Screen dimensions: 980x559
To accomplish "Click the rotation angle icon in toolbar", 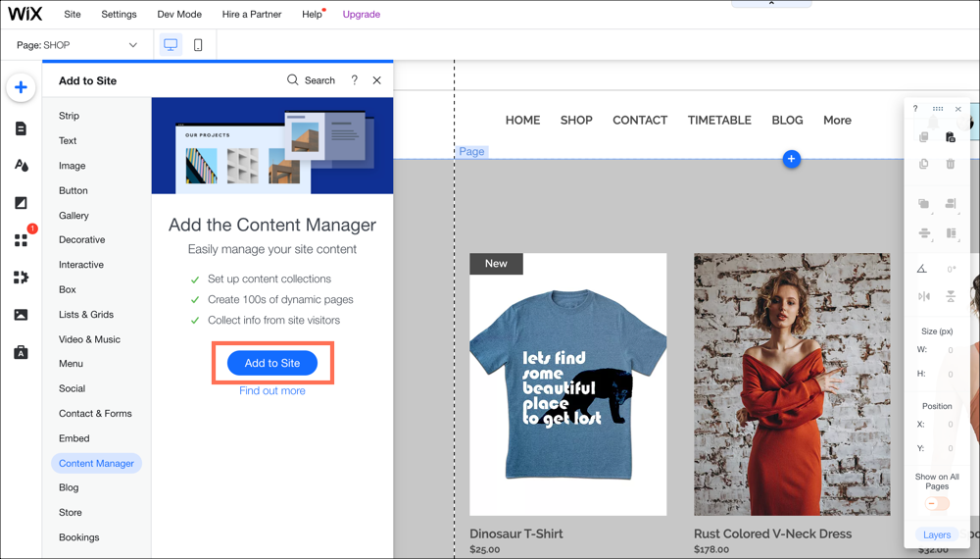I will (922, 269).
